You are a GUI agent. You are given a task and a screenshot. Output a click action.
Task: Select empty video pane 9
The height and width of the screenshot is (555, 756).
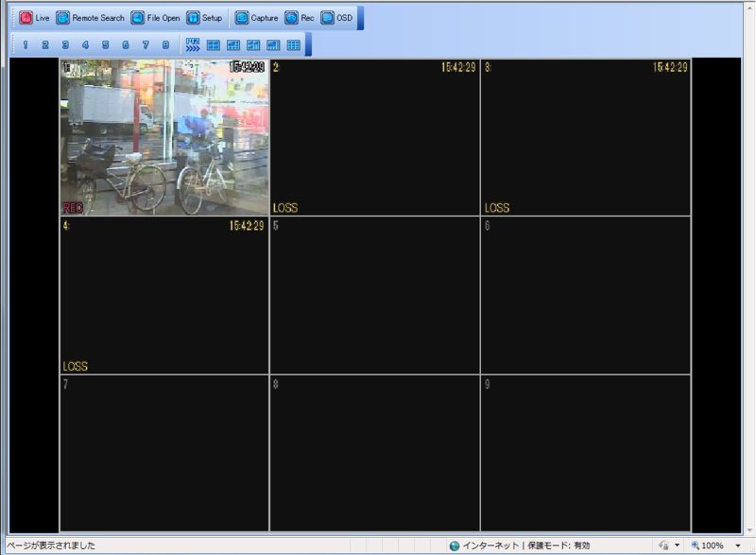[x=586, y=453]
